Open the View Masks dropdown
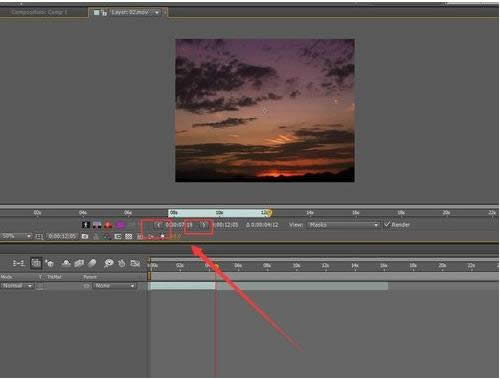 pos(343,225)
